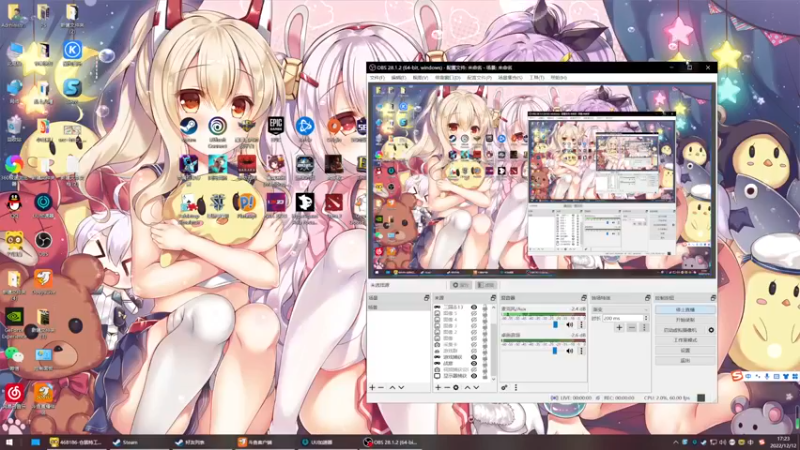Pop out the sources dock panel

point(493,298)
